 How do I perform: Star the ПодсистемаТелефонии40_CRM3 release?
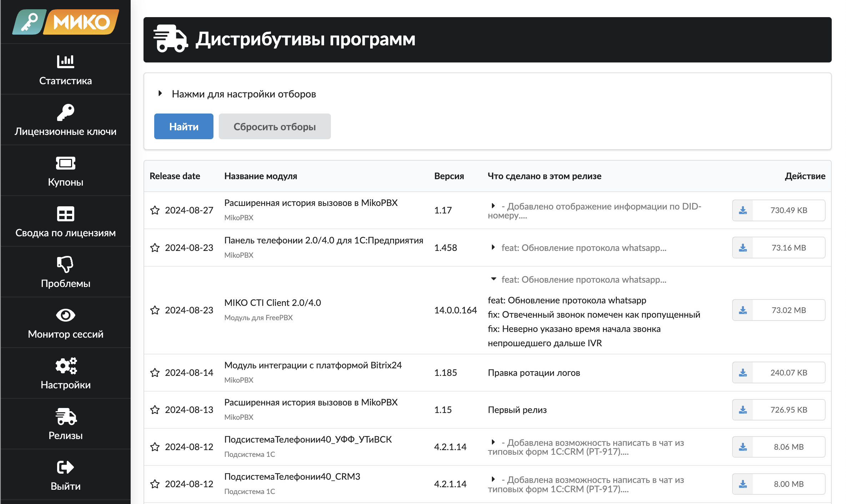(155, 484)
